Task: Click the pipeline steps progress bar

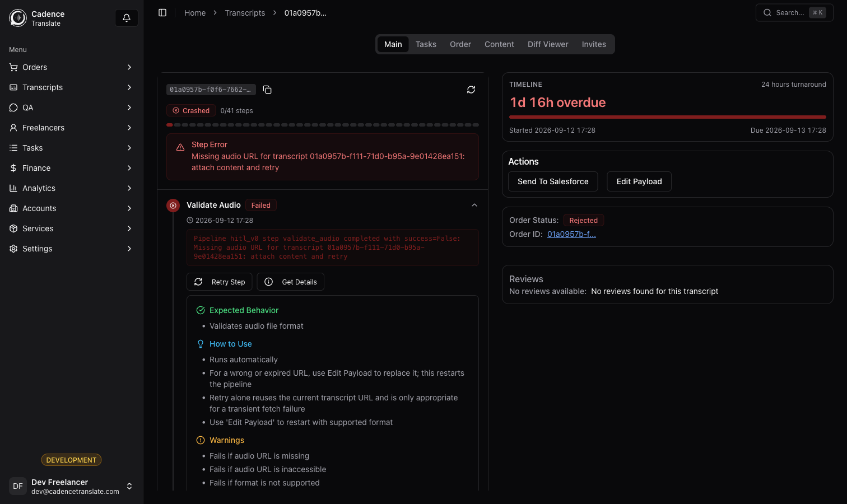Action: 323,125
